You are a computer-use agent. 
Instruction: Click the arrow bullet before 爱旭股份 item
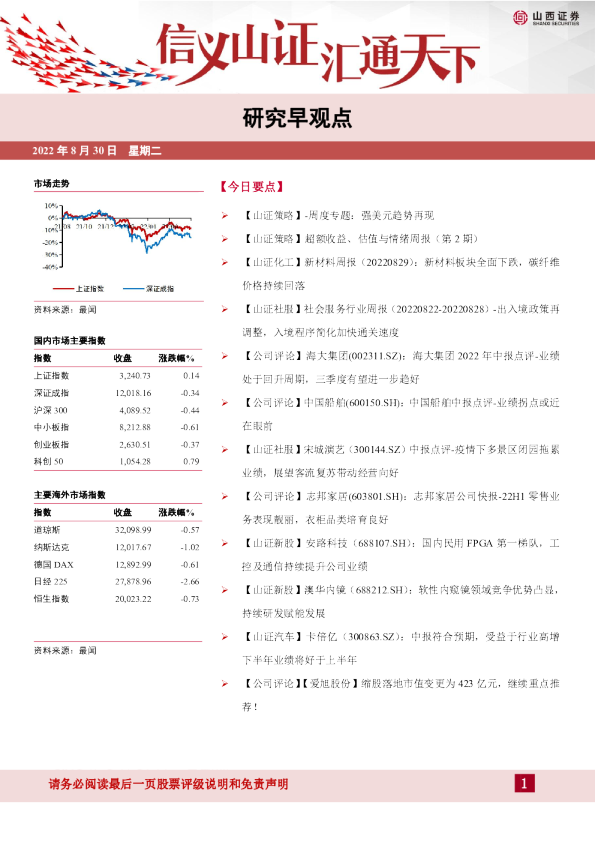point(224,684)
